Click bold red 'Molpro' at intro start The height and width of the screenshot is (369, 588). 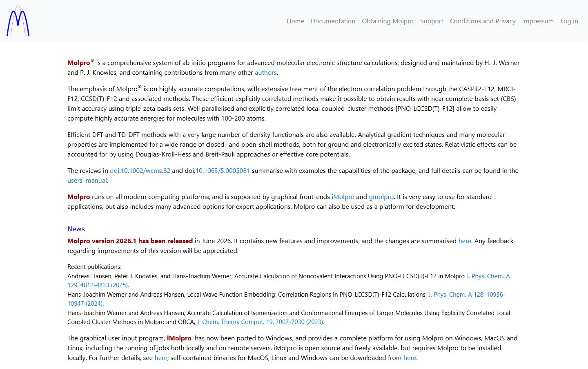[79, 63]
